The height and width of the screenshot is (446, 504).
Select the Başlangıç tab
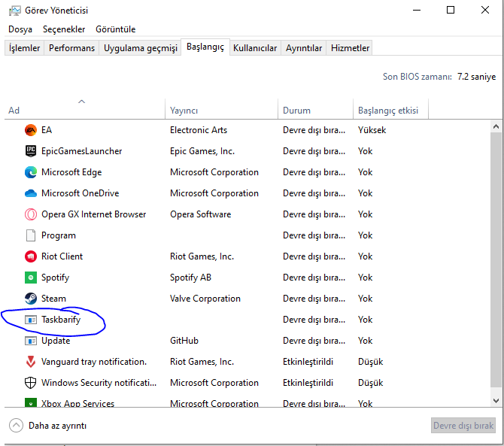205,47
